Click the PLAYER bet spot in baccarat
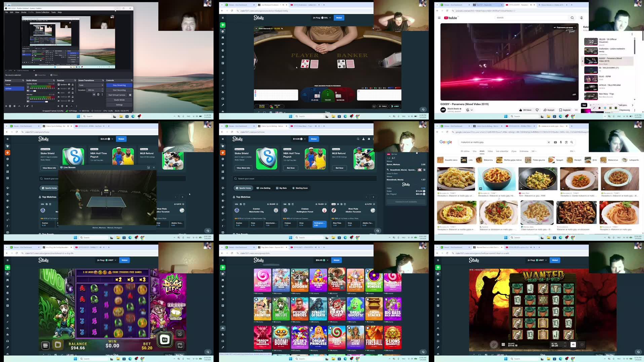The width and height of the screenshot is (644, 362). point(315,95)
